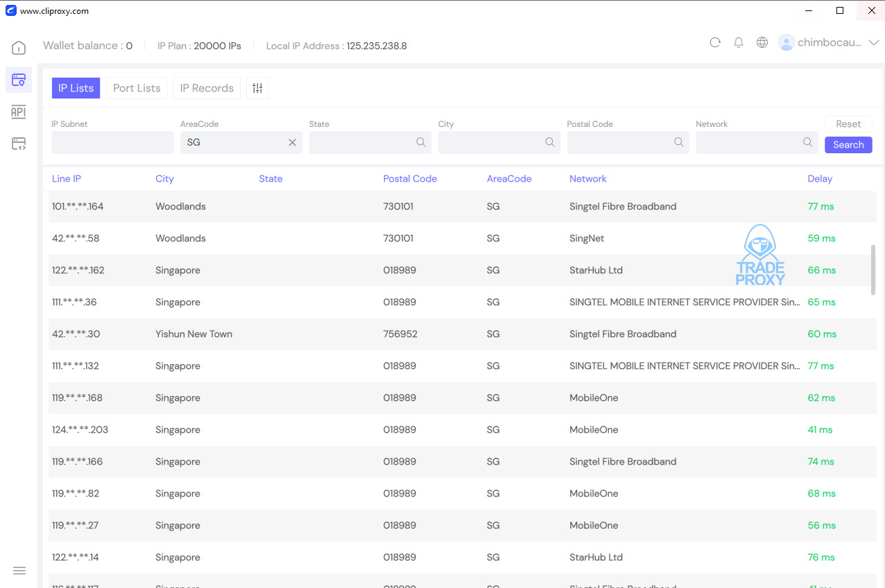Click the user avatar icon
Viewport: 885px width, 588px height.
click(786, 42)
